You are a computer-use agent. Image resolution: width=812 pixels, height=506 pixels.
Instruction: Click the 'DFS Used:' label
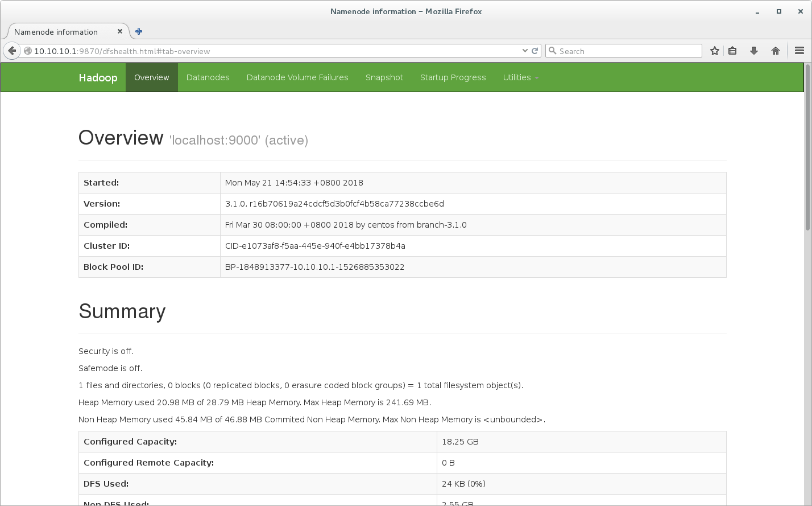(106, 484)
